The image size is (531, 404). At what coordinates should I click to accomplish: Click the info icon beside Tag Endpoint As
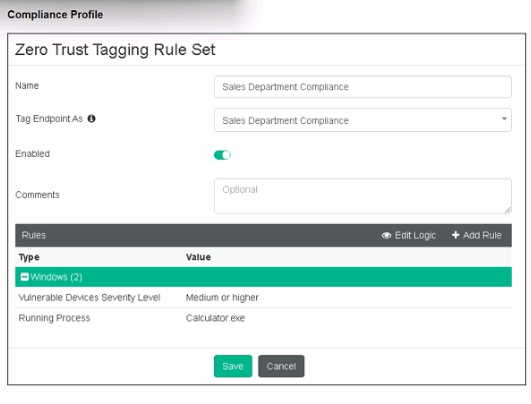pos(91,119)
